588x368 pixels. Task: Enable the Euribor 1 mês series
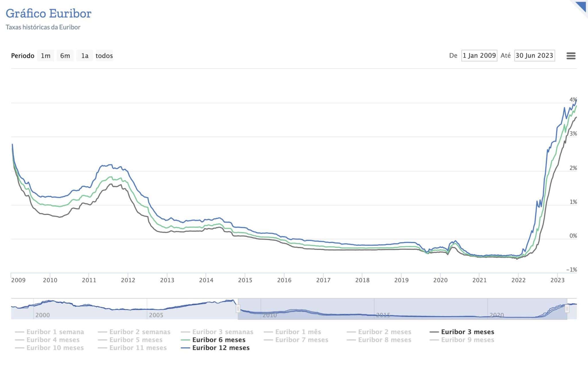(x=298, y=332)
